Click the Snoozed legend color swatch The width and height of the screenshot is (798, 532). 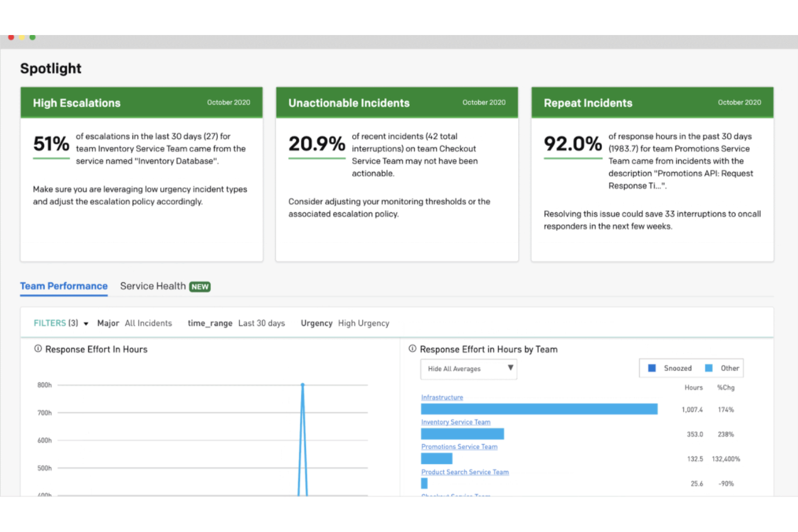point(651,368)
